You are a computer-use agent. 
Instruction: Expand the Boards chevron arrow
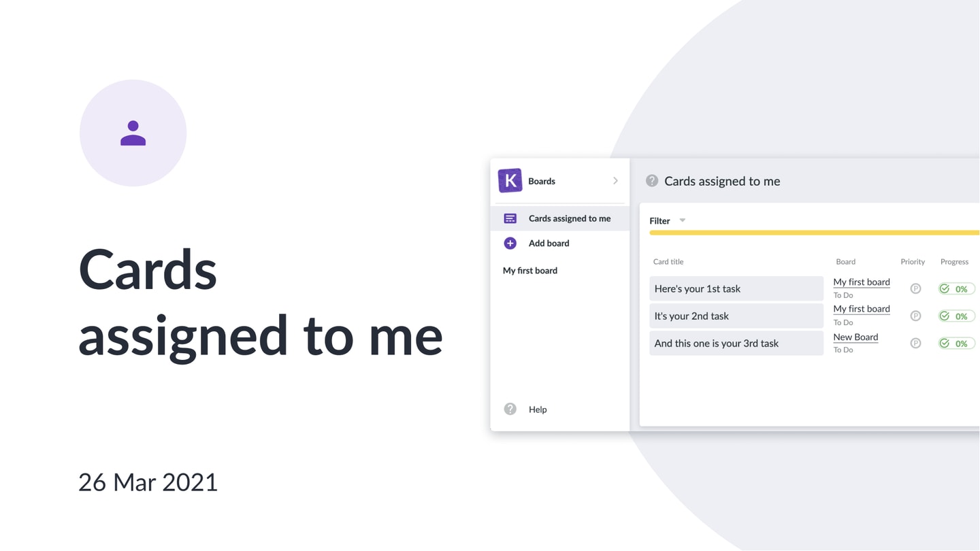click(615, 181)
